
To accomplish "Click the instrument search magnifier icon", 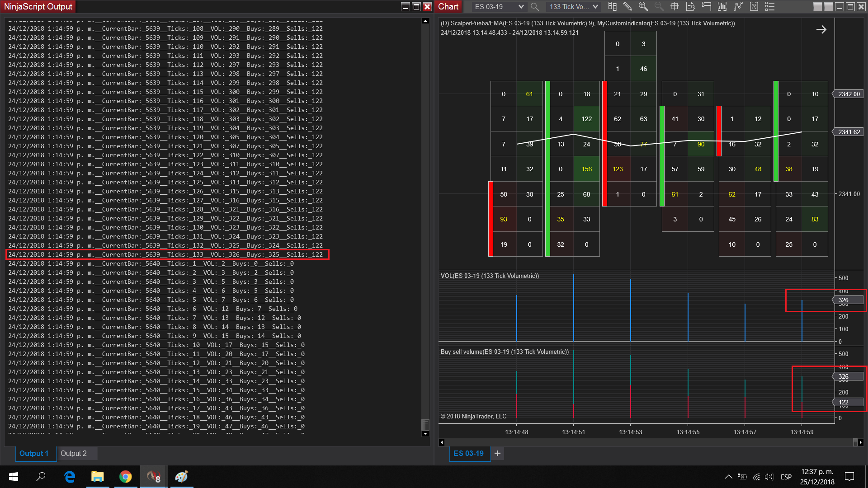I will pyautogui.click(x=534, y=7).
